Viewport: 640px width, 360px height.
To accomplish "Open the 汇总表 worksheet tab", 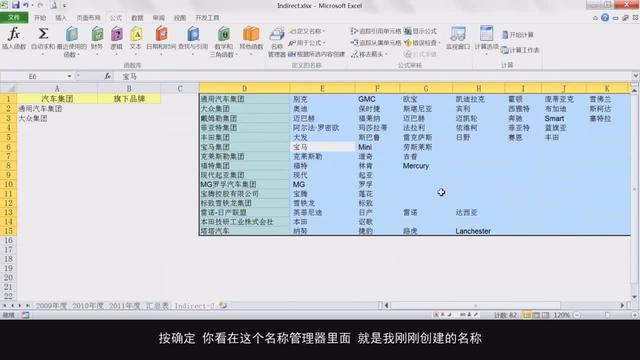I will 157,305.
